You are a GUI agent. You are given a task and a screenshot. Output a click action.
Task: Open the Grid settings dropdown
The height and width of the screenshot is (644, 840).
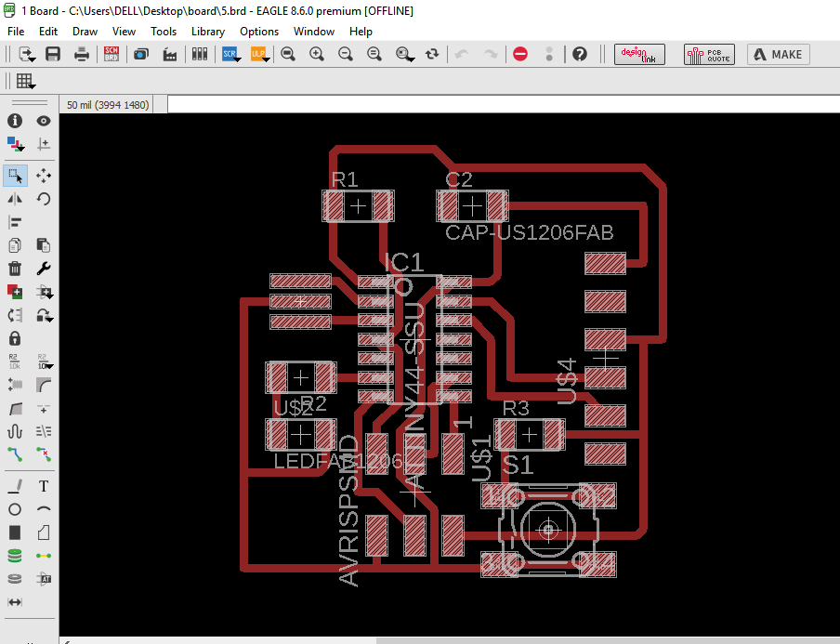point(25,81)
